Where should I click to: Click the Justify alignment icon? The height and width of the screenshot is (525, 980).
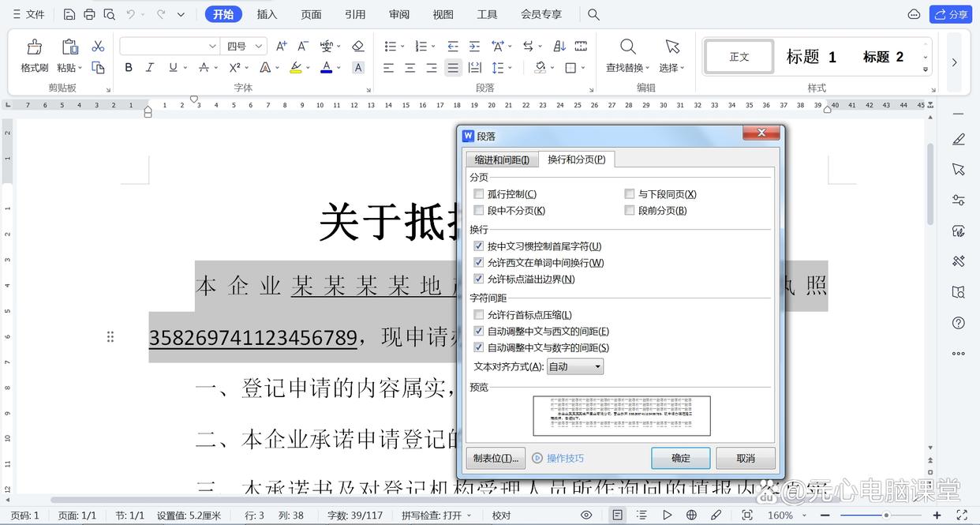pos(453,68)
